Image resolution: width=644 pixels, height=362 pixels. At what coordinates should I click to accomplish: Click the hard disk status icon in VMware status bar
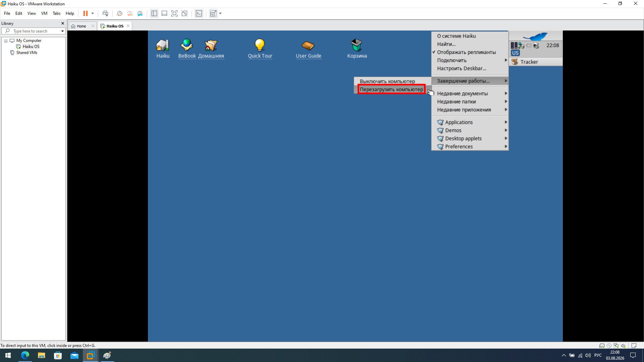coord(602,346)
